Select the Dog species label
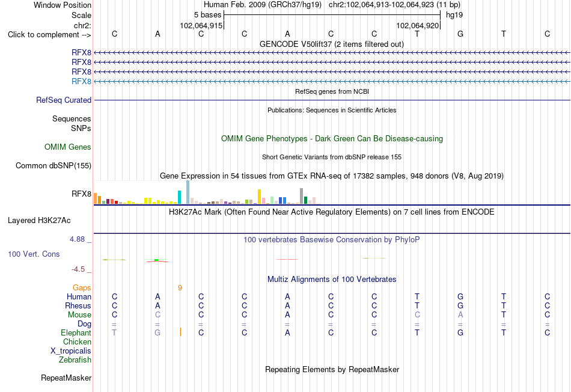571x392 pixels. click(84, 324)
